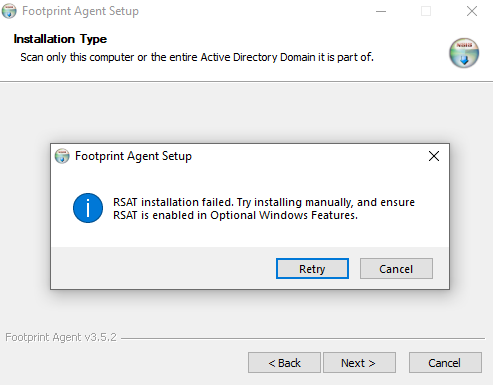Cancel setup using bottom right Cancel button

pos(445,362)
